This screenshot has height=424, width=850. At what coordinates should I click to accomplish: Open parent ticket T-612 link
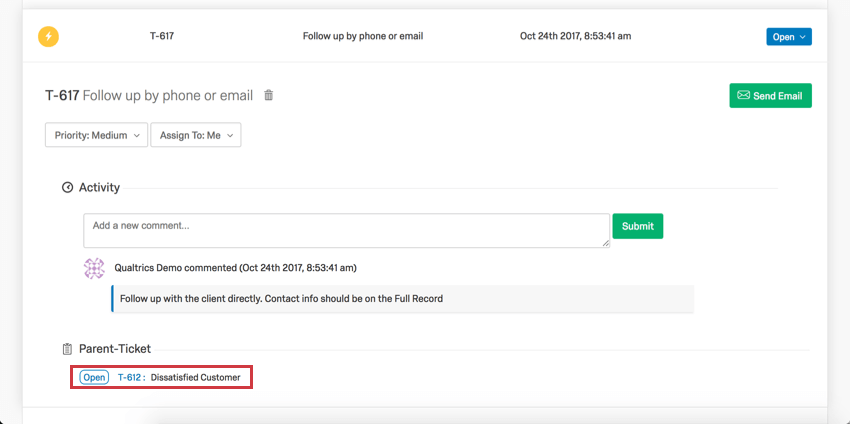(131, 377)
